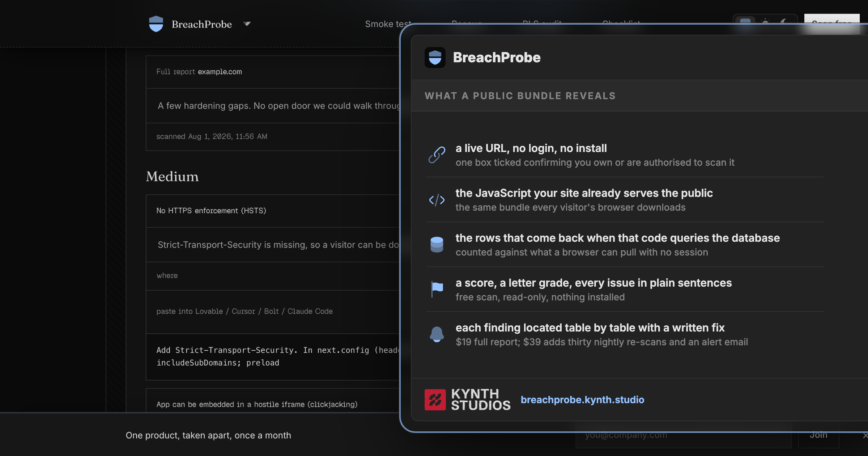Select 'a live URL, no login, no install'
Screen dimensions: 868x456
tap(531, 148)
